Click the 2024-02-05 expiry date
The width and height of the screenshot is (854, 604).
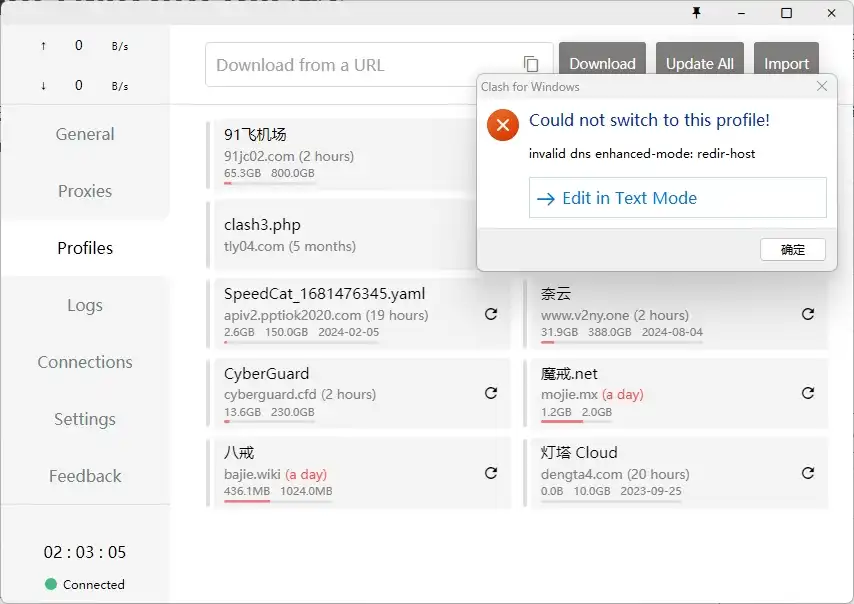pyautogui.click(x=349, y=332)
